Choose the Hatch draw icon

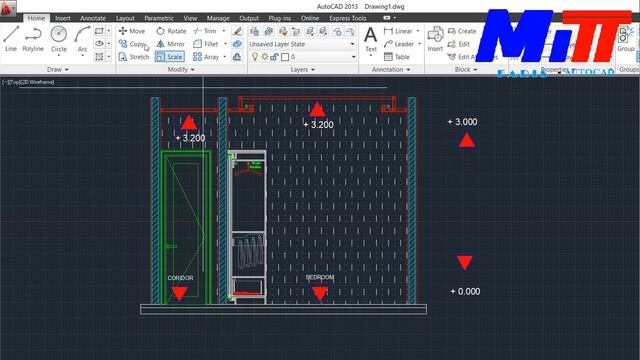99,57
